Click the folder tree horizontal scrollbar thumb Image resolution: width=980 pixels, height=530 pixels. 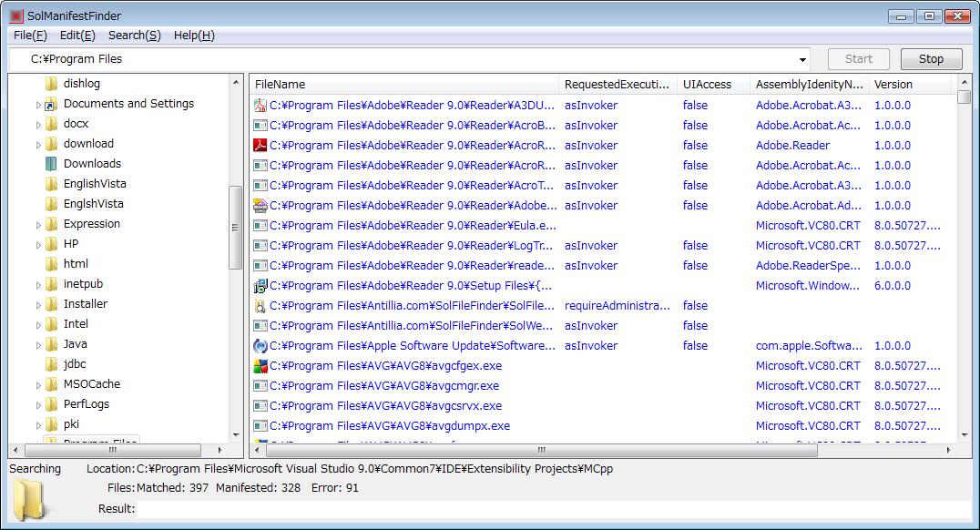click(x=113, y=450)
